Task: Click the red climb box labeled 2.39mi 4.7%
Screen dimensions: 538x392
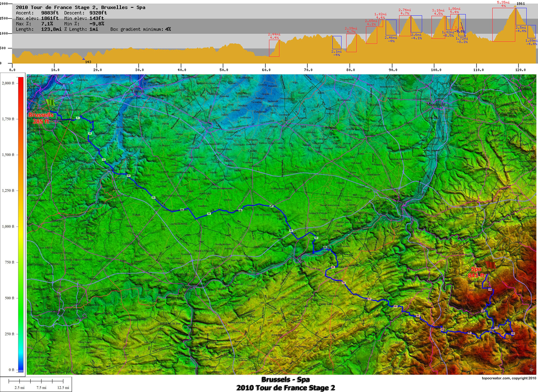Action: (351, 43)
